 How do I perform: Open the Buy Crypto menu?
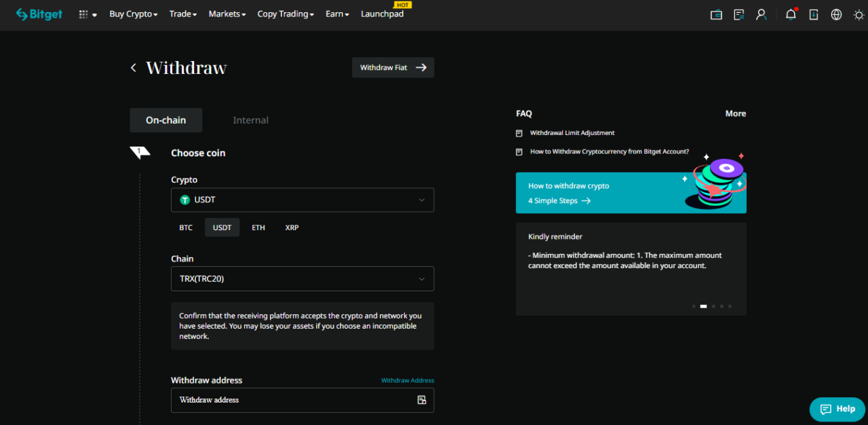(x=133, y=14)
